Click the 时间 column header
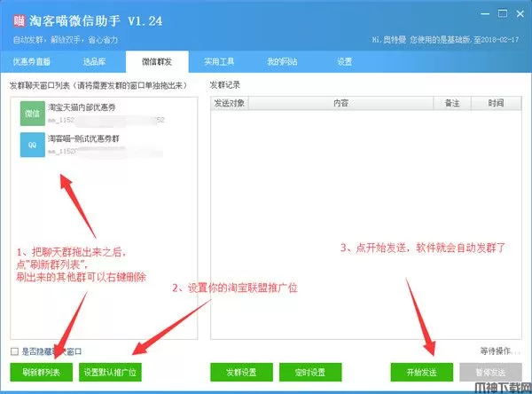The image size is (532, 394). pyautogui.click(x=496, y=103)
